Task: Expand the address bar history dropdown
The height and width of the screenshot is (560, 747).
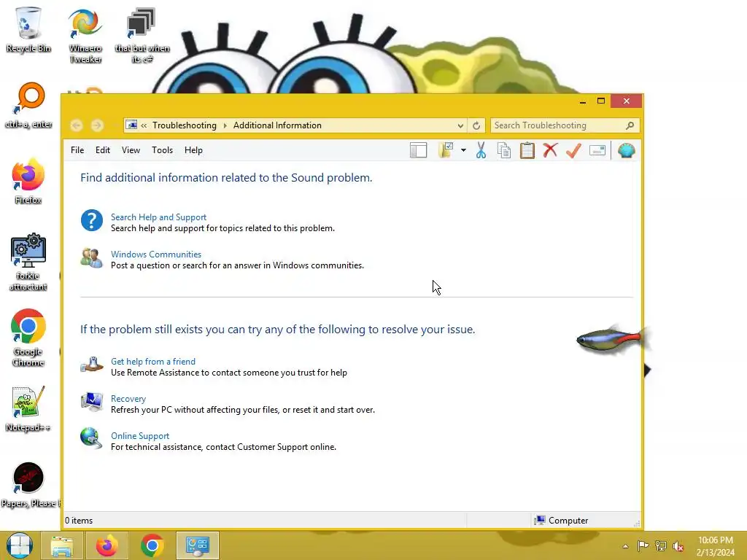Action: pos(460,125)
